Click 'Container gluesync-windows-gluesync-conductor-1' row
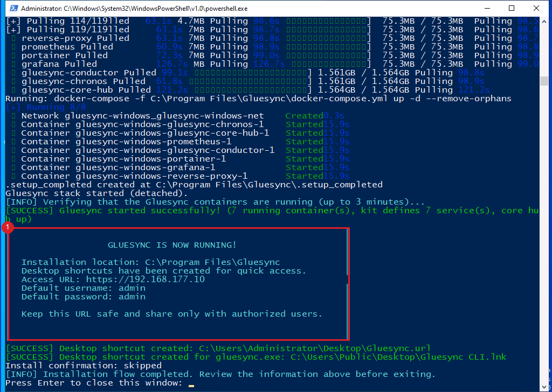The height and width of the screenshot is (392, 552). coord(180,150)
